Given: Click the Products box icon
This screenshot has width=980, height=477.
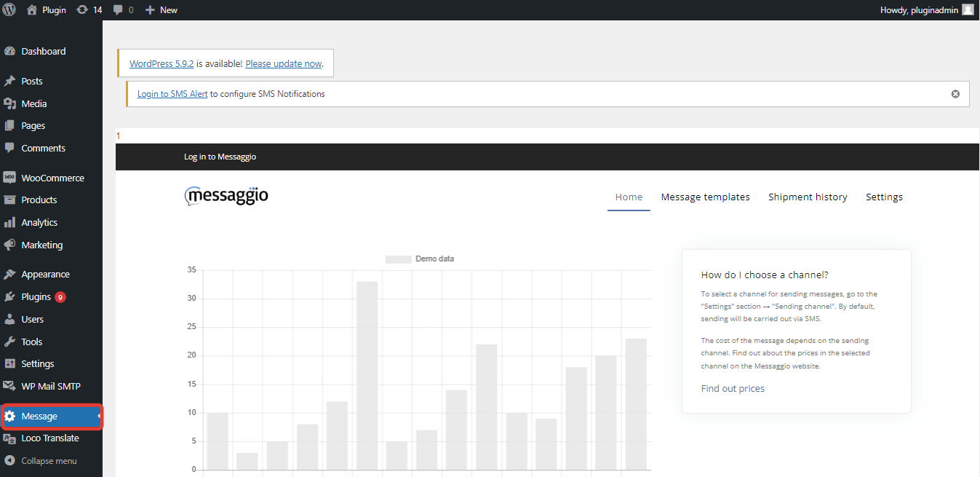Looking at the screenshot, I should [9, 200].
